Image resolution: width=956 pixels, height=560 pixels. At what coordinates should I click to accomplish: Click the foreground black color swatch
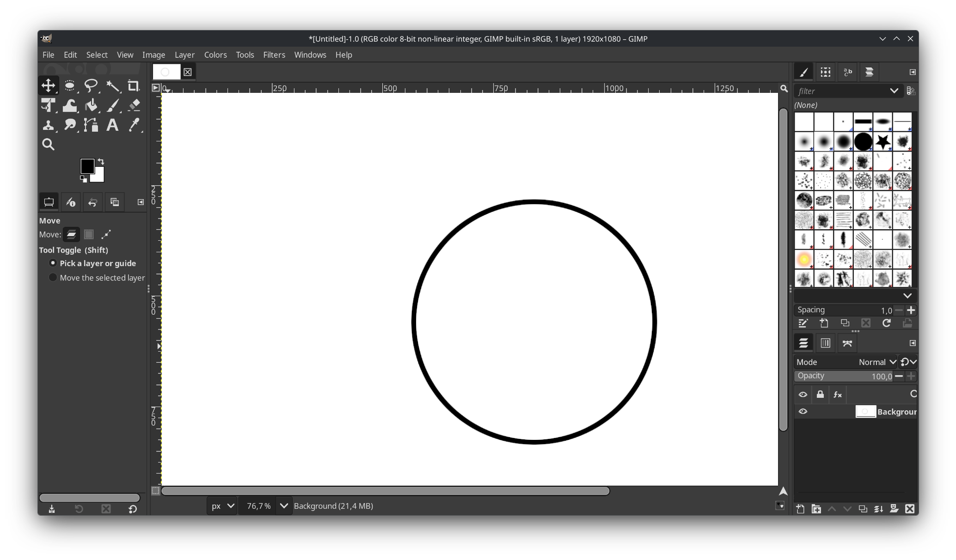87,166
